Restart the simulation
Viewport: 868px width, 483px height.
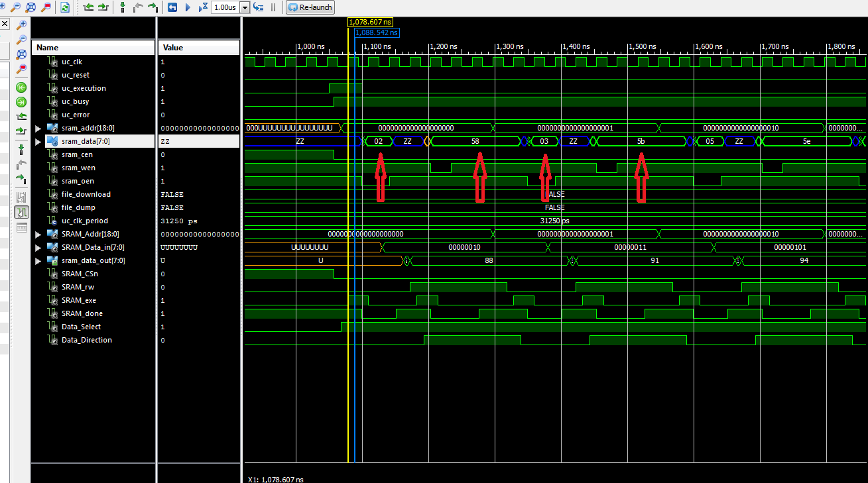point(172,7)
